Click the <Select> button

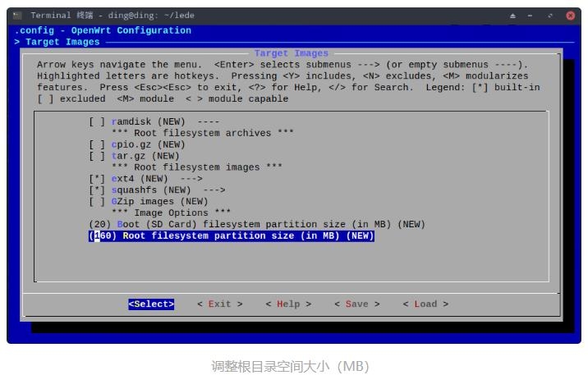tap(151, 304)
